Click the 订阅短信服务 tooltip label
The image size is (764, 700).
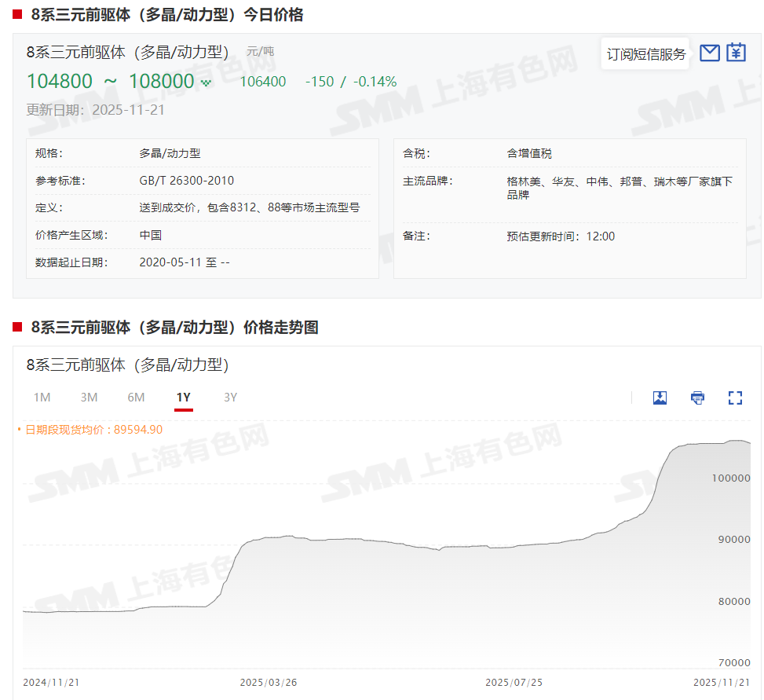coord(645,54)
